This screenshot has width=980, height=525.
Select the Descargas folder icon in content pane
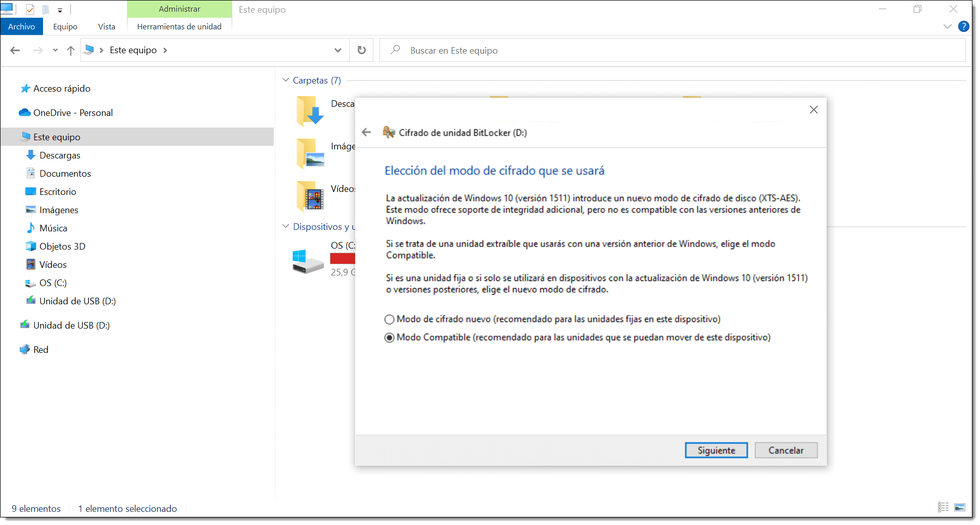click(310, 110)
